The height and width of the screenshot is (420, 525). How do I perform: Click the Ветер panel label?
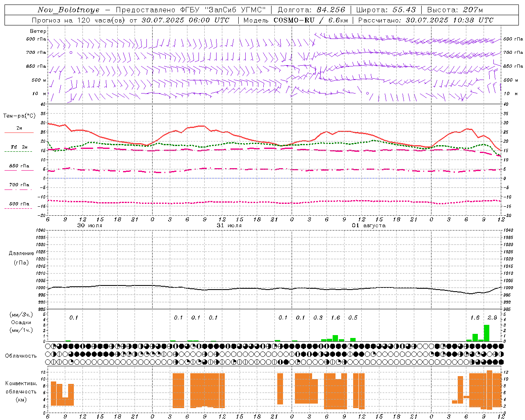(x=38, y=31)
